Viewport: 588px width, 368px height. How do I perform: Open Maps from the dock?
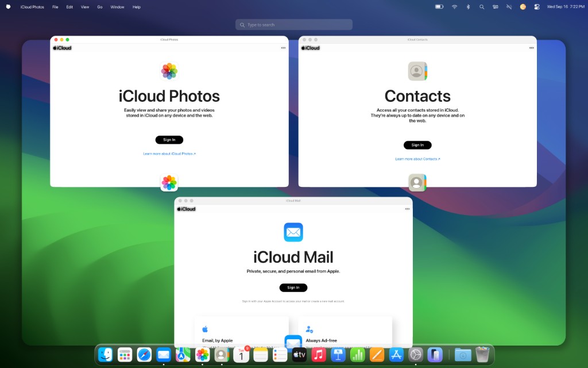point(183,354)
